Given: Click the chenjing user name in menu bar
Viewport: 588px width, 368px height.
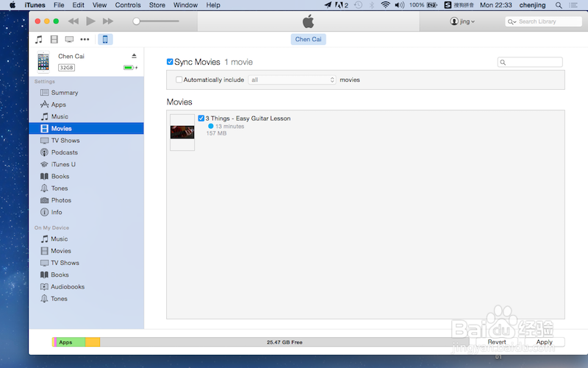Looking at the screenshot, I should pos(532,5).
